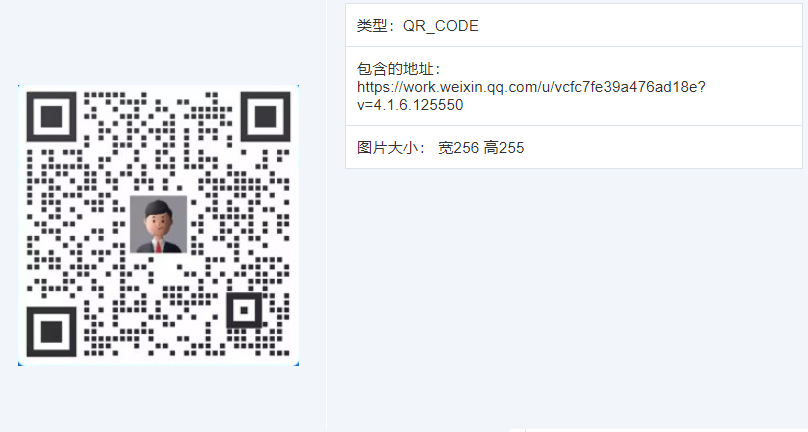808x432 pixels.
Task: Click the vertical divider beside the QR image
Action: [327, 214]
